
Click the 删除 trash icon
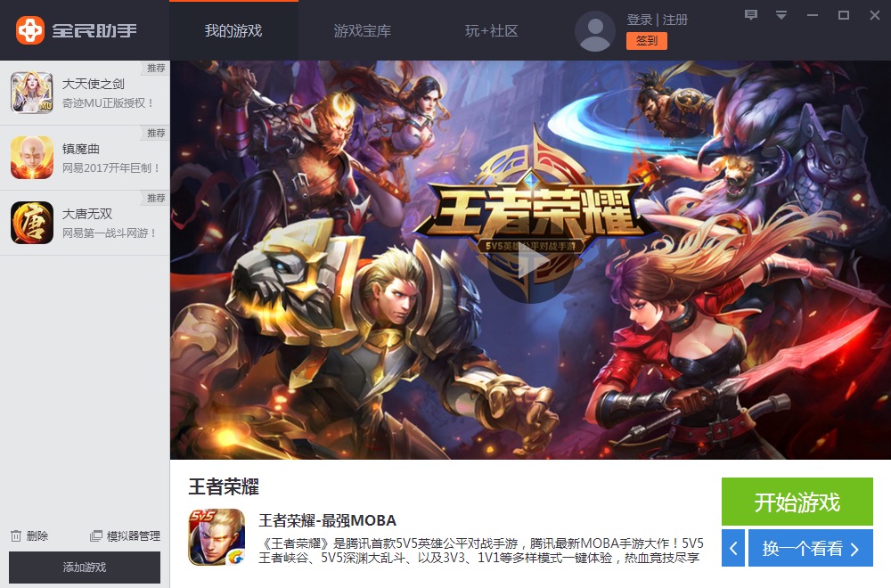pyautogui.click(x=16, y=535)
